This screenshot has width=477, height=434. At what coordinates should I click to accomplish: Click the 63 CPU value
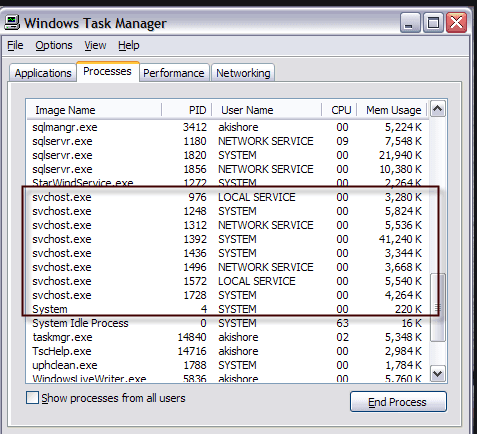point(342,323)
